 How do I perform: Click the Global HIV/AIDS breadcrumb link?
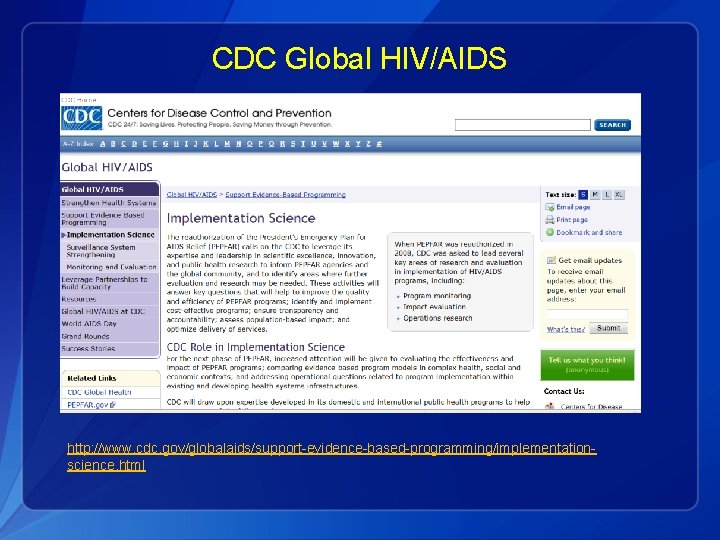(191, 195)
